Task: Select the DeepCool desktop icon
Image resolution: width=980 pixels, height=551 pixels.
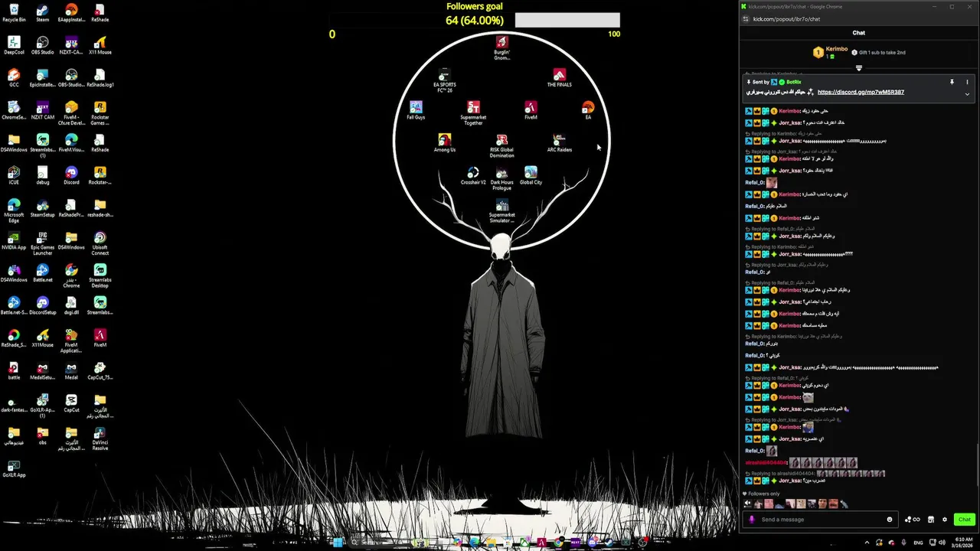Action: 14,46
